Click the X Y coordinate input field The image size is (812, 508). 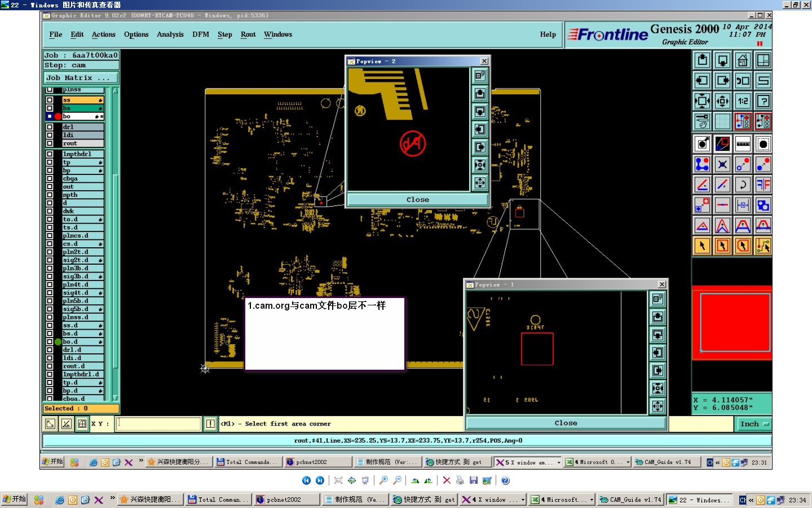coord(159,424)
